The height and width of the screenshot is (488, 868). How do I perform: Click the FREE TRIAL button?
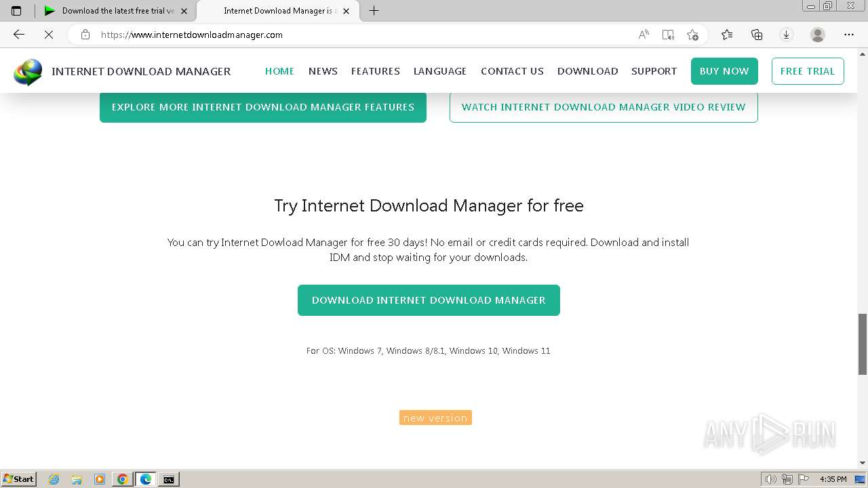pos(808,71)
